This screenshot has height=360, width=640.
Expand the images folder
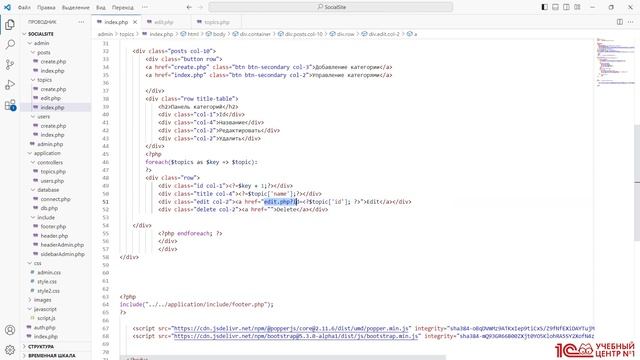[x=42, y=300]
